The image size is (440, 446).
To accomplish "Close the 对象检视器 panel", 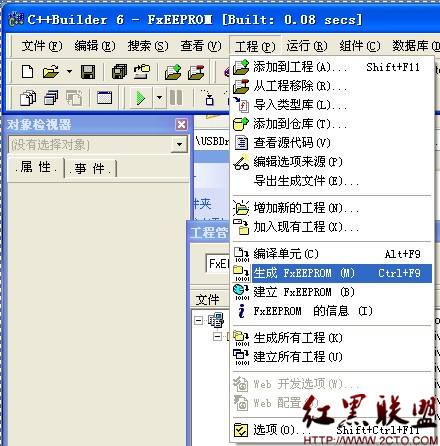I will click(182, 125).
